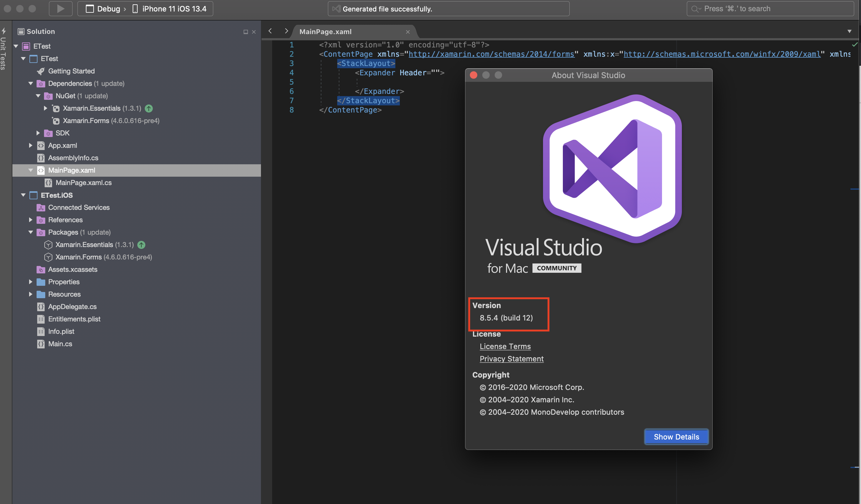Viewport: 861px width, 504px height.
Task: Click the search magnifier in the toolbar
Action: click(x=696, y=9)
